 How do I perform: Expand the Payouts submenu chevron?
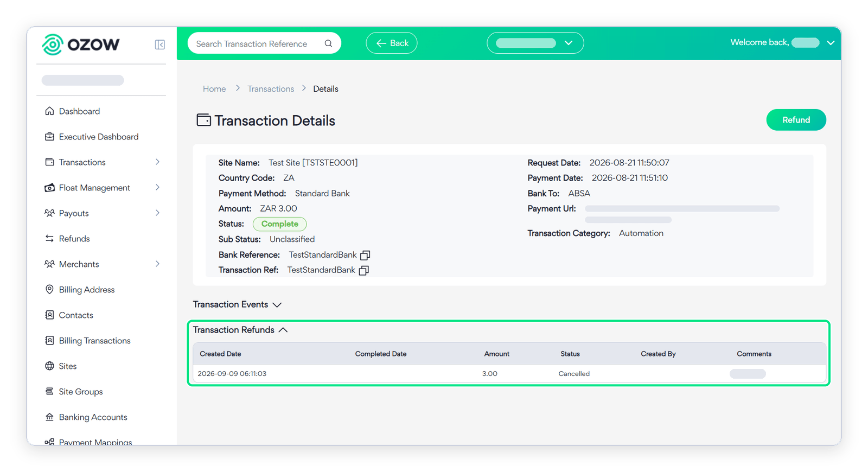tap(158, 213)
